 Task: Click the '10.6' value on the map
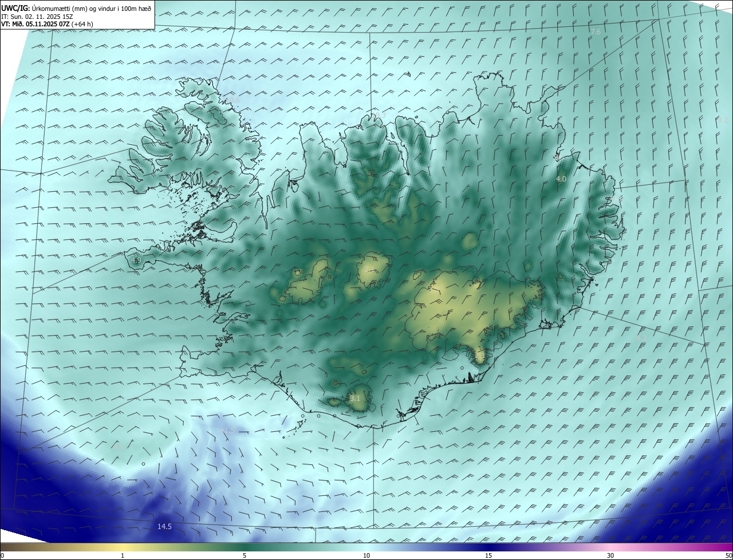[x=232, y=100]
